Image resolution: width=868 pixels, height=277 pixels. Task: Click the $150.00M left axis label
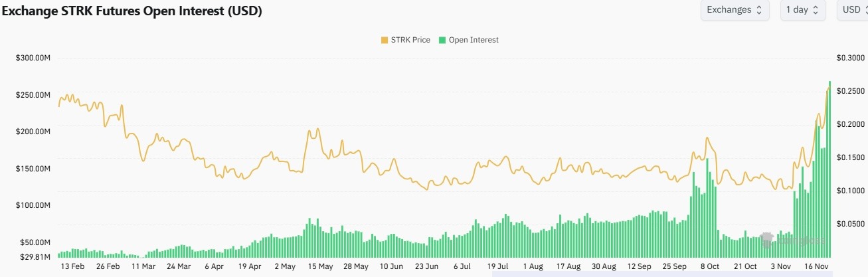(x=33, y=169)
